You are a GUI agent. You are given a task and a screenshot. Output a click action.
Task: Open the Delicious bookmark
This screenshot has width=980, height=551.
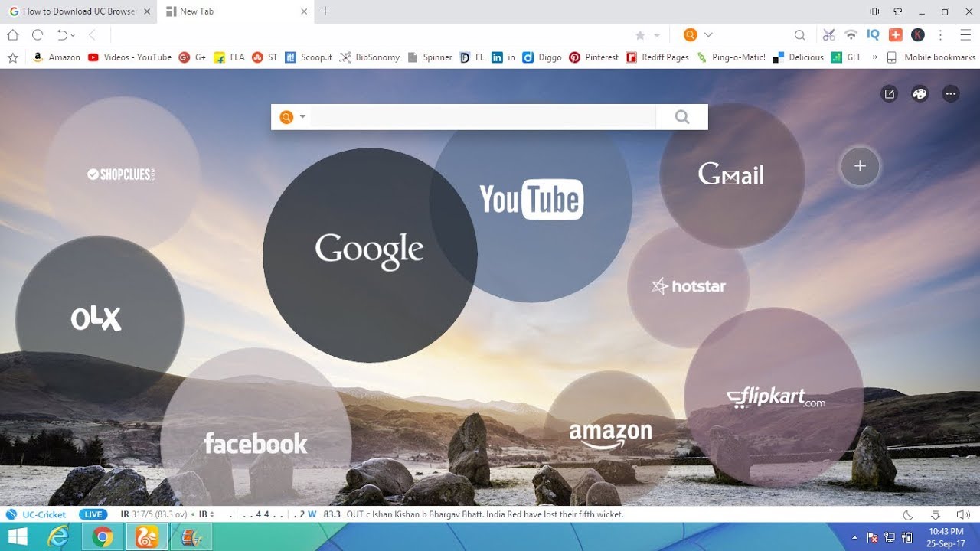(x=799, y=57)
